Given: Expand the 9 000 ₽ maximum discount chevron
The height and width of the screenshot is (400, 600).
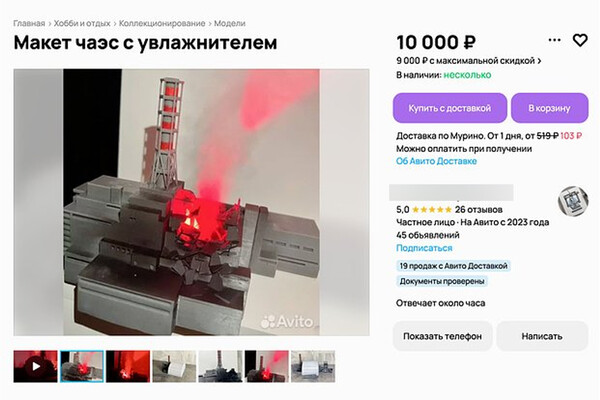Looking at the screenshot, I should point(539,61).
